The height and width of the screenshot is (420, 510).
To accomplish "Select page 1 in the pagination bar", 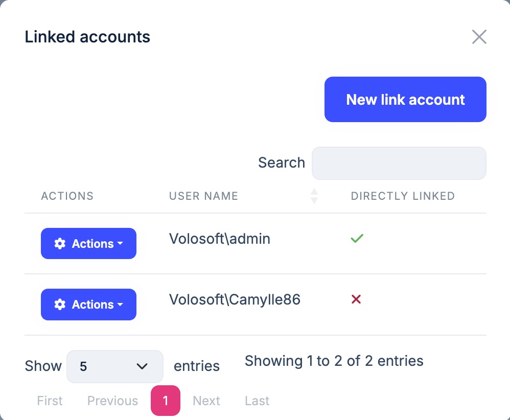I will point(165,401).
